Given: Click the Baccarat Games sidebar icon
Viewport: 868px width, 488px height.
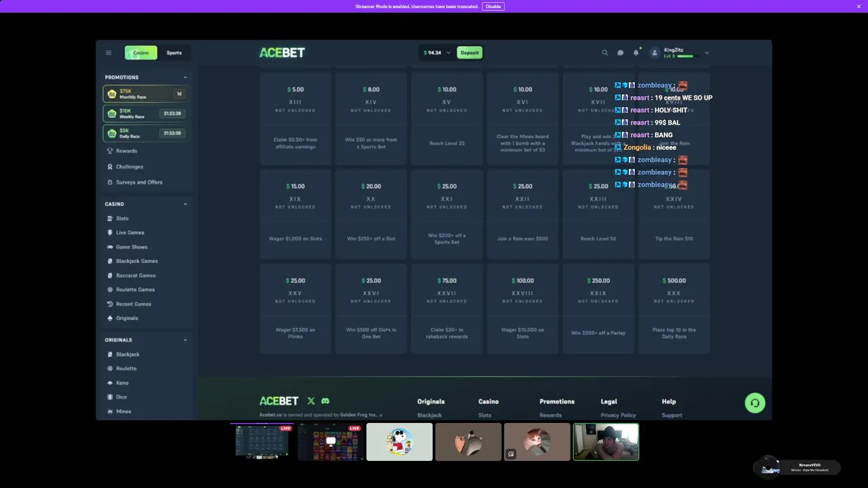Looking at the screenshot, I should [110, 275].
